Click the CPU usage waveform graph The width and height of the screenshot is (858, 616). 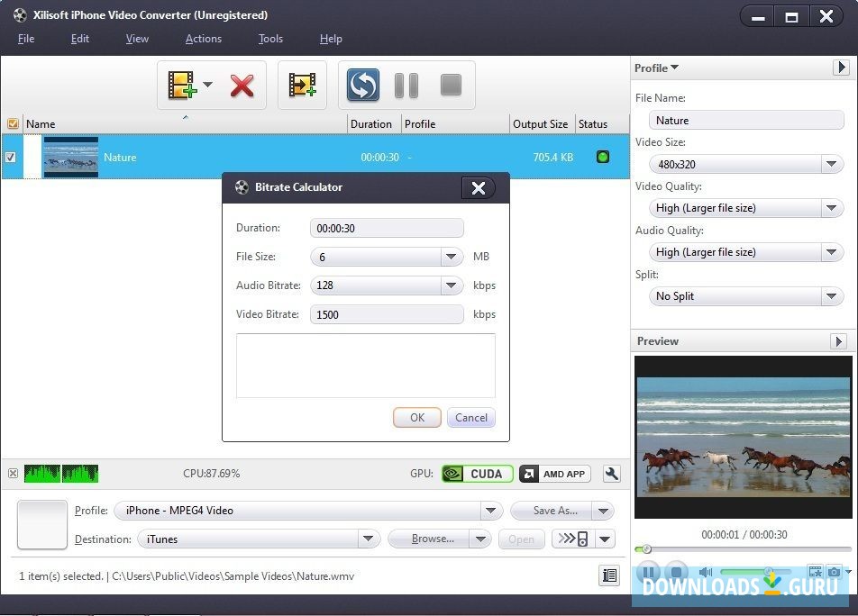60,474
